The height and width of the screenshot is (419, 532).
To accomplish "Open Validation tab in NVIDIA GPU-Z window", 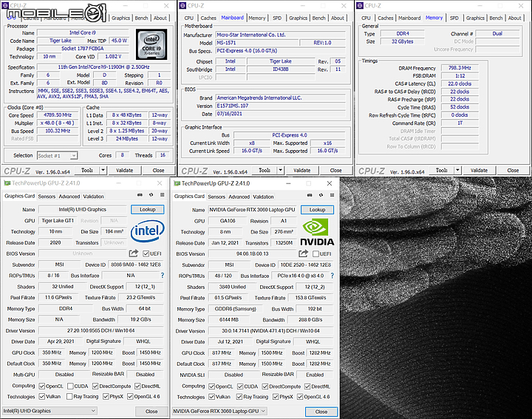I will point(263,197).
